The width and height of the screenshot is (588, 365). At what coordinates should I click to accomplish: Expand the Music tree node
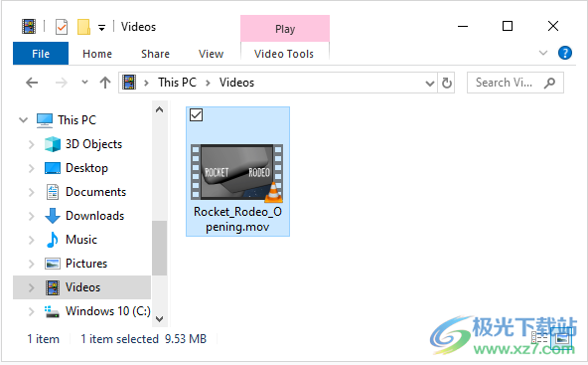point(32,240)
